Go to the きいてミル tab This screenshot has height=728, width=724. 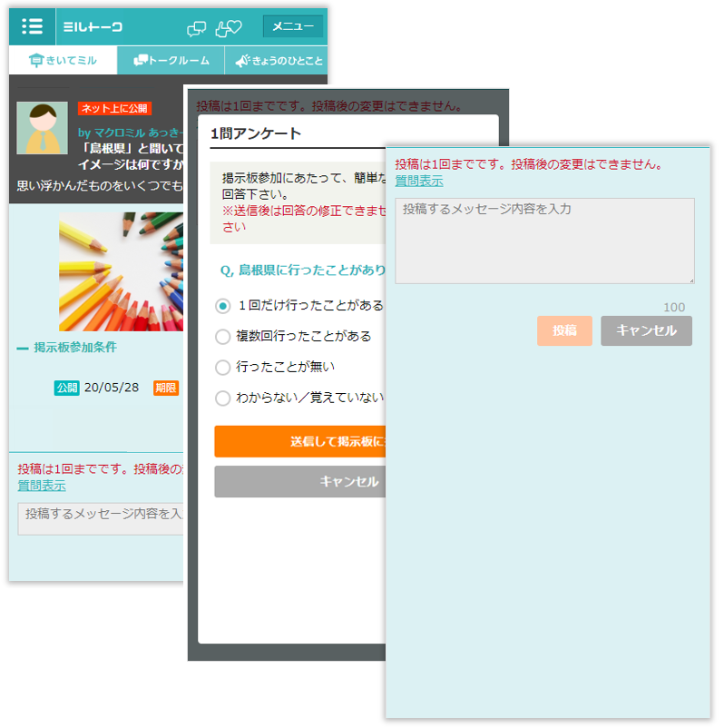pos(63,61)
